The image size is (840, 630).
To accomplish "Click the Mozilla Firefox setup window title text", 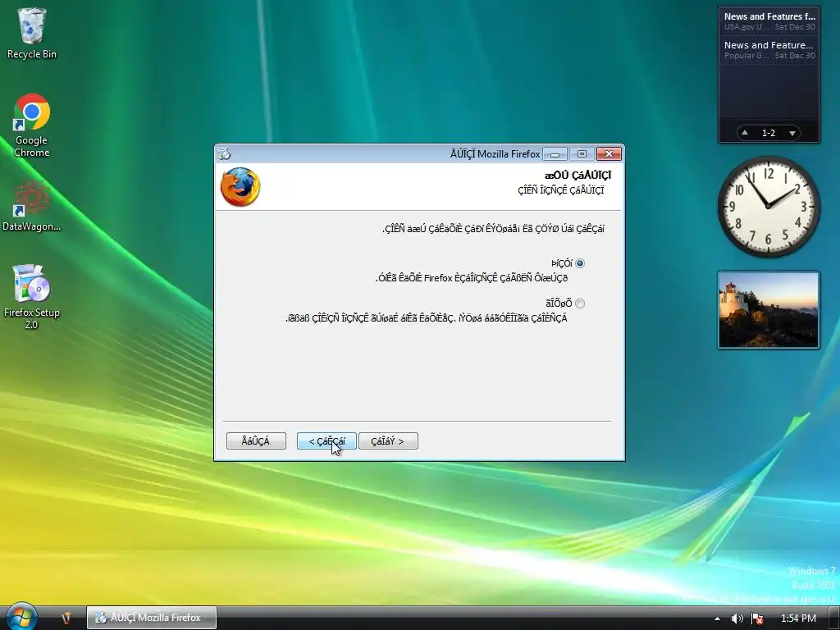I will (x=495, y=154).
